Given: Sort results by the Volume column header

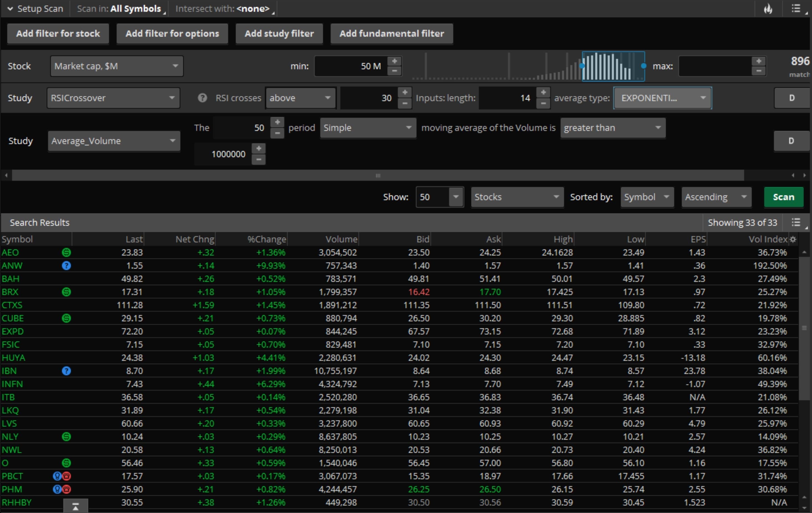Looking at the screenshot, I should pyautogui.click(x=323, y=239).
